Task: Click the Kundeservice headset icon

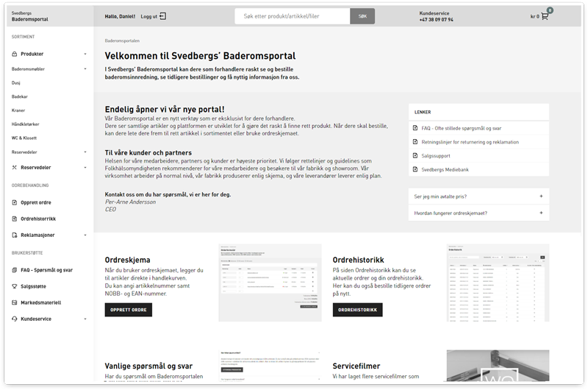Action: (14, 319)
